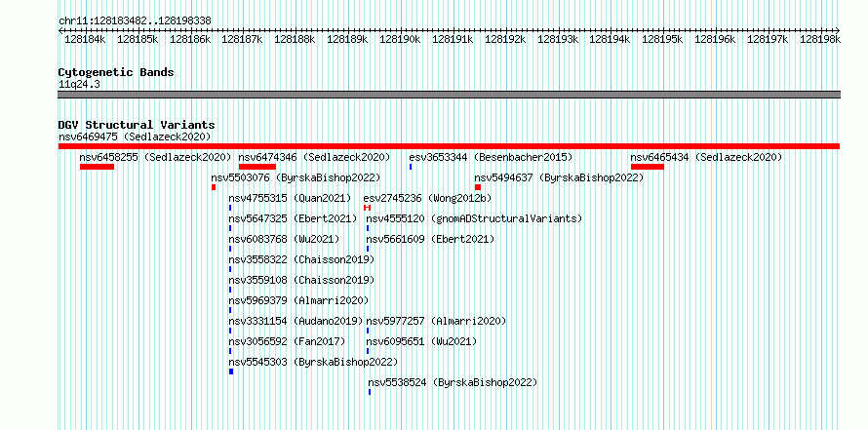This screenshot has width=868, height=430.
Task: Click the 128192k ruler tick label
Action: tap(505, 39)
